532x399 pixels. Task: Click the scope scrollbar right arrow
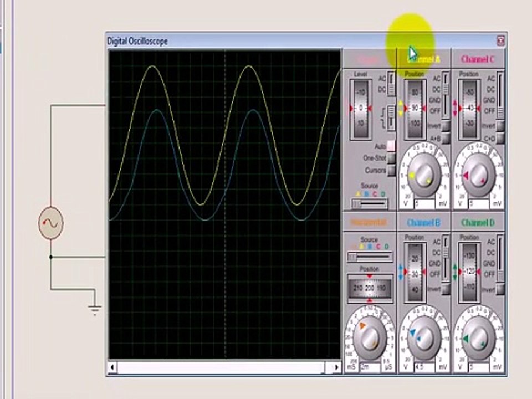tap(336, 367)
